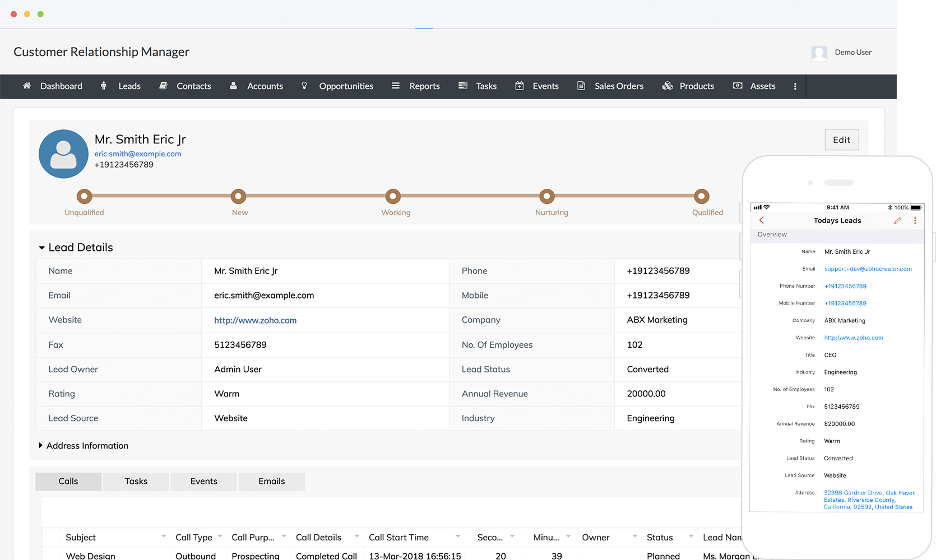Switch to the Tasks tab
The width and height of the screenshot is (936, 560).
[136, 481]
